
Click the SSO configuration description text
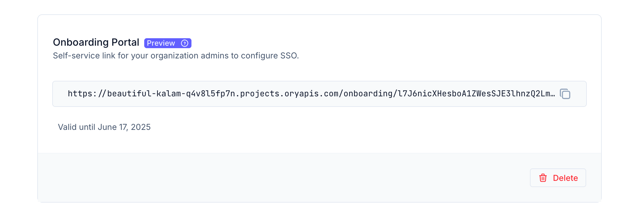point(176,56)
